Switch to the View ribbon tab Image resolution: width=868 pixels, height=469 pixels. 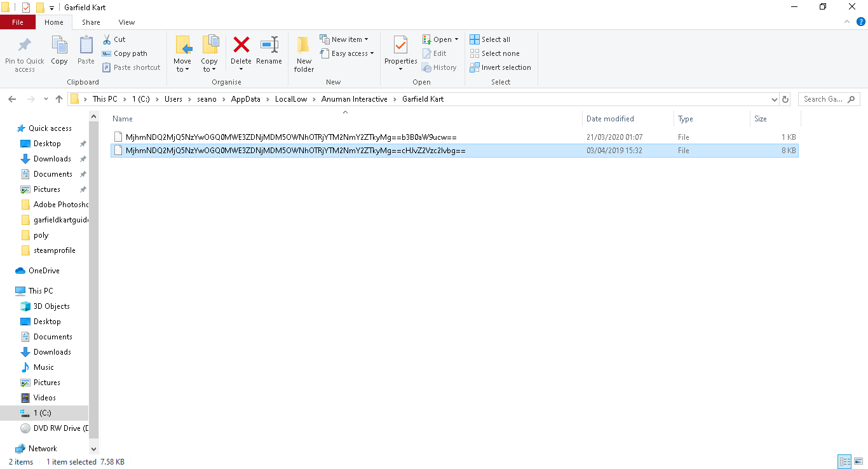(x=126, y=22)
